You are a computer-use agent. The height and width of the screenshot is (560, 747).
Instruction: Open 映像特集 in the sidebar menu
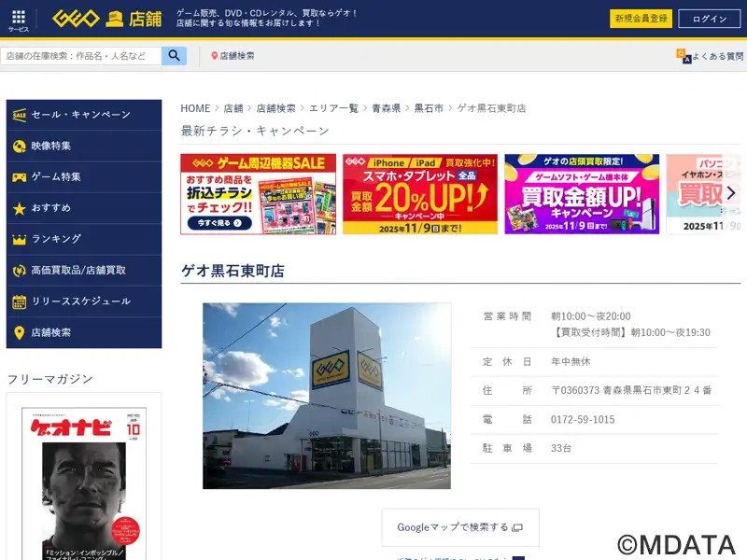(x=84, y=147)
